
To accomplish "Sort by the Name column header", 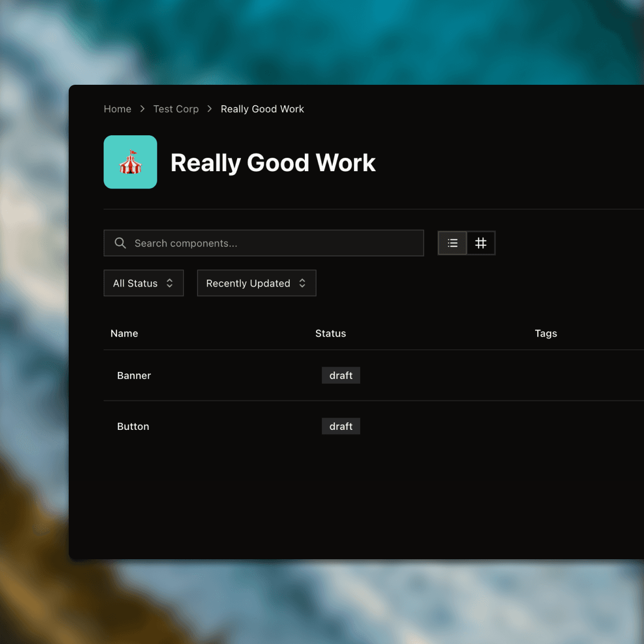I will click(125, 333).
